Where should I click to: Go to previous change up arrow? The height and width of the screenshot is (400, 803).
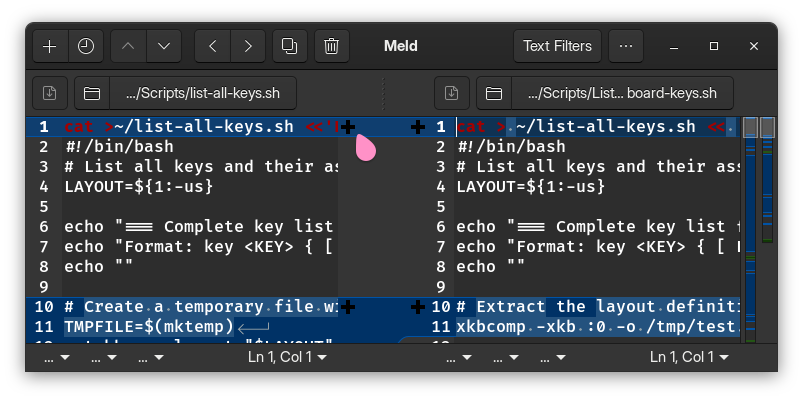tap(128, 46)
